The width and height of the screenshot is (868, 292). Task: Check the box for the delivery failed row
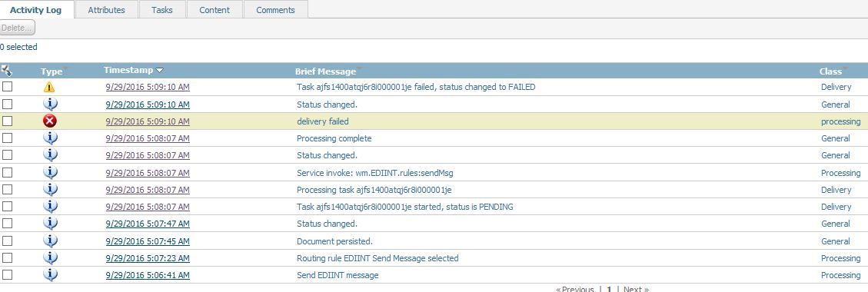[x=7, y=121]
